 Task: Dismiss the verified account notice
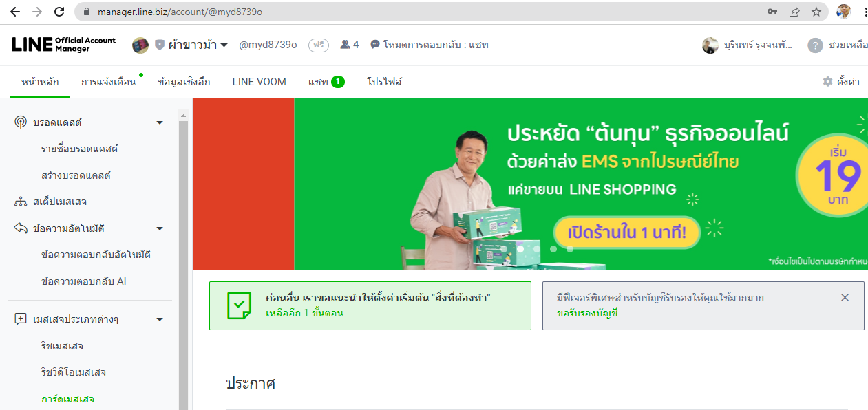click(x=845, y=298)
